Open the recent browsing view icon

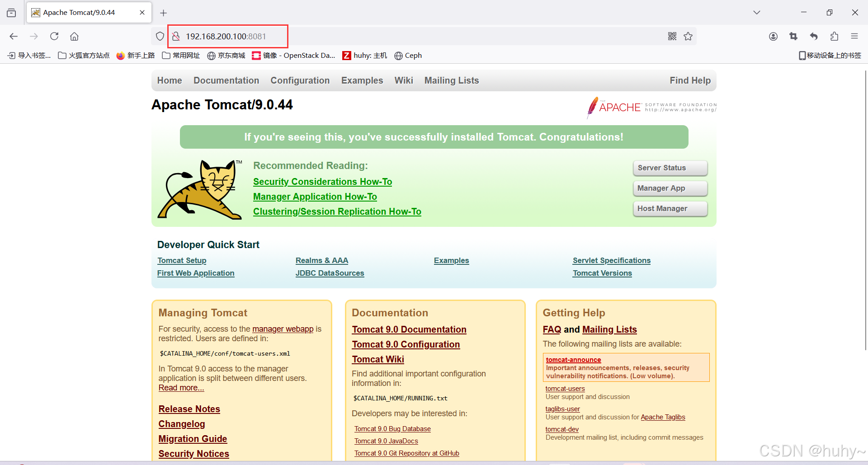point(11,13)
